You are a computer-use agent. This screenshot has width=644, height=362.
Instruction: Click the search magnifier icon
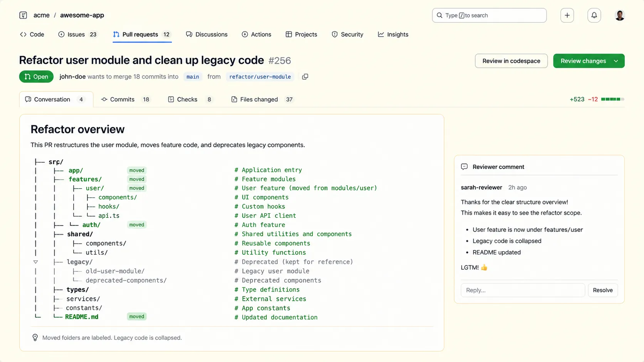[x=439, y=15]
